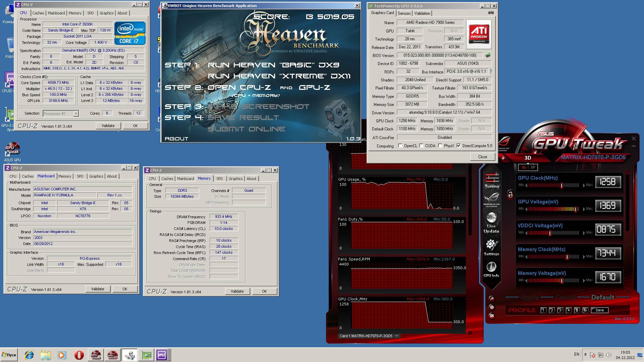Image resolution: width=644 pixels, height=362 pixels.
Task: Click the hexagon icon below GPU Tweak sidebar
Action: click(492, 307)
